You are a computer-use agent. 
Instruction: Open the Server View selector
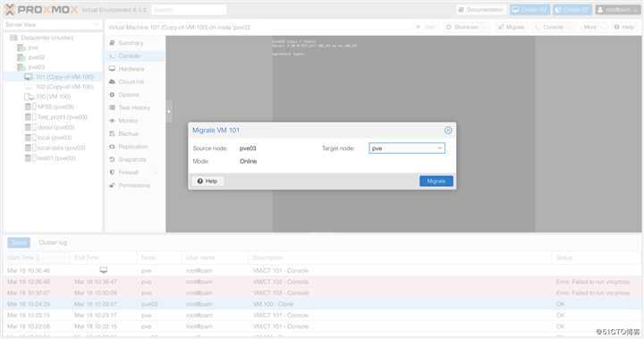52,25
